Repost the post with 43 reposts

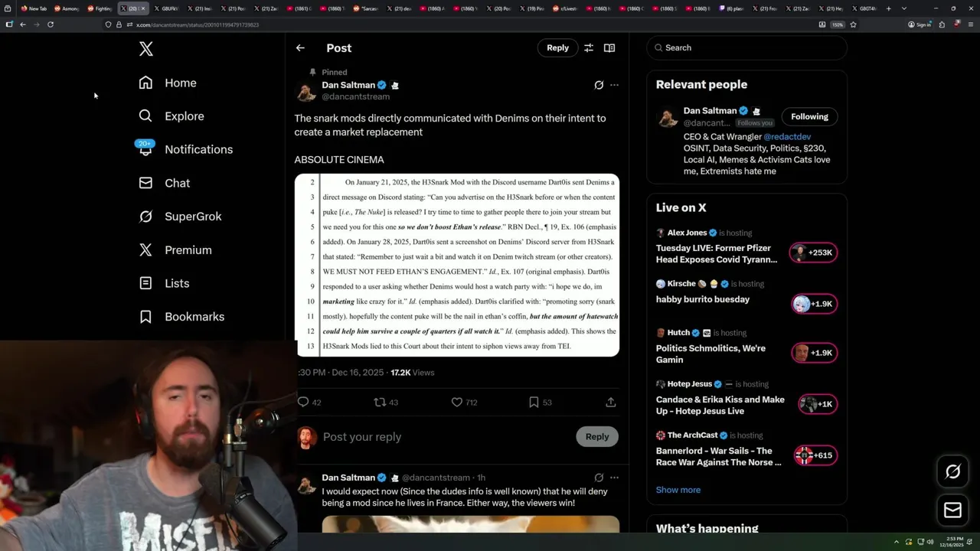(386, 402)
